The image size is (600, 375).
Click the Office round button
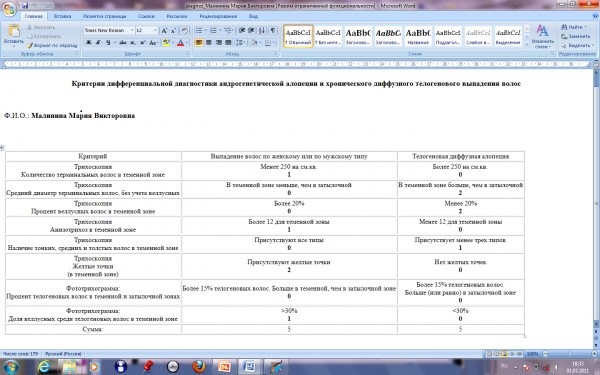(9, 8)
